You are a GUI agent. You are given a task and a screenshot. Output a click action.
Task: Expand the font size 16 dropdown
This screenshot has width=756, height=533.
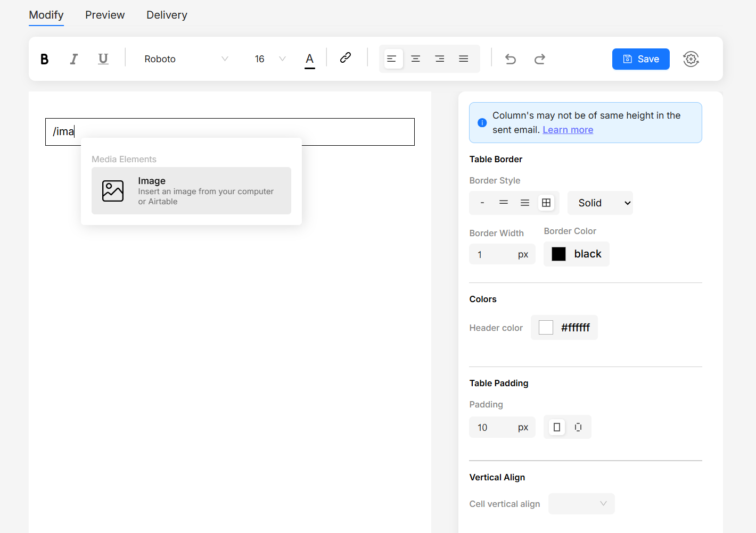pyautogui.click(x=270, y=59)
